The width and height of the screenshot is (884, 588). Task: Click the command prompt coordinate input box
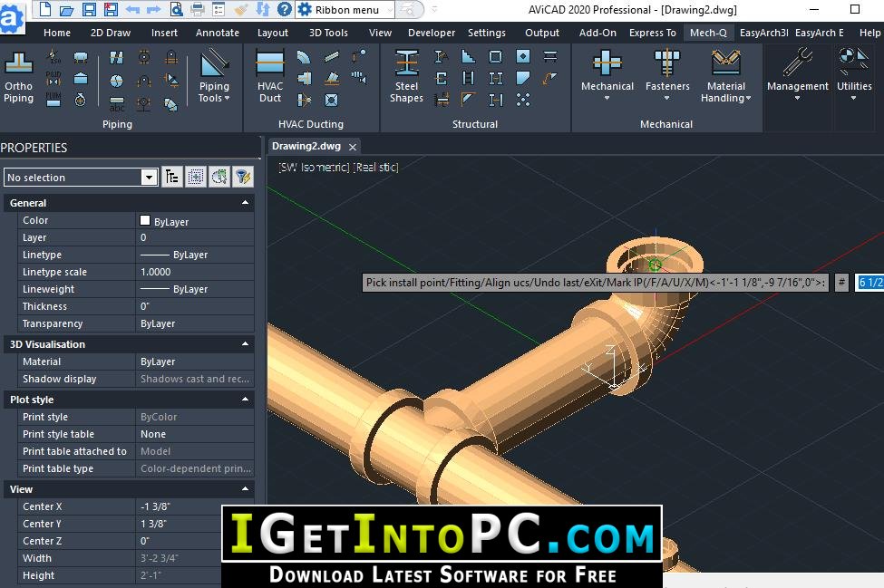click(869, 282)
